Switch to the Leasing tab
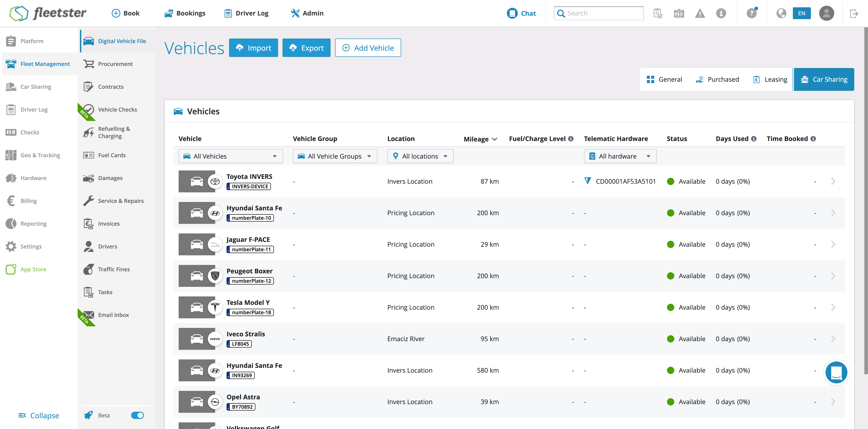The height and width of the screenshot is (429, 868). [770, 79]
